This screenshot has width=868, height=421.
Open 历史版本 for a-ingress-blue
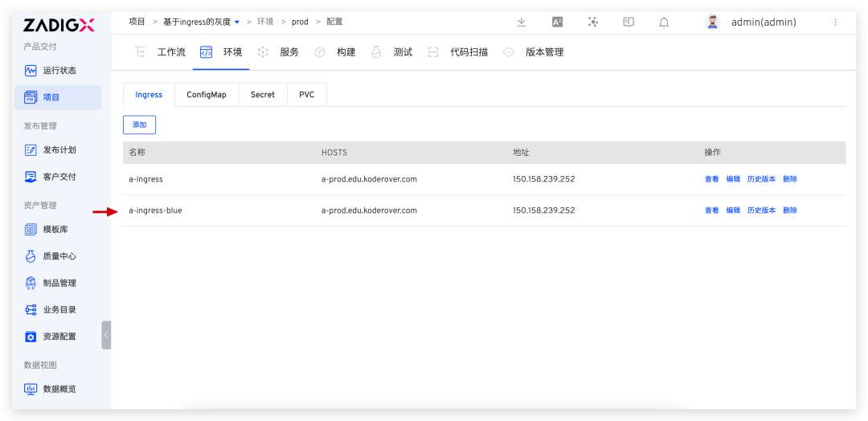[x=762, y=210]
